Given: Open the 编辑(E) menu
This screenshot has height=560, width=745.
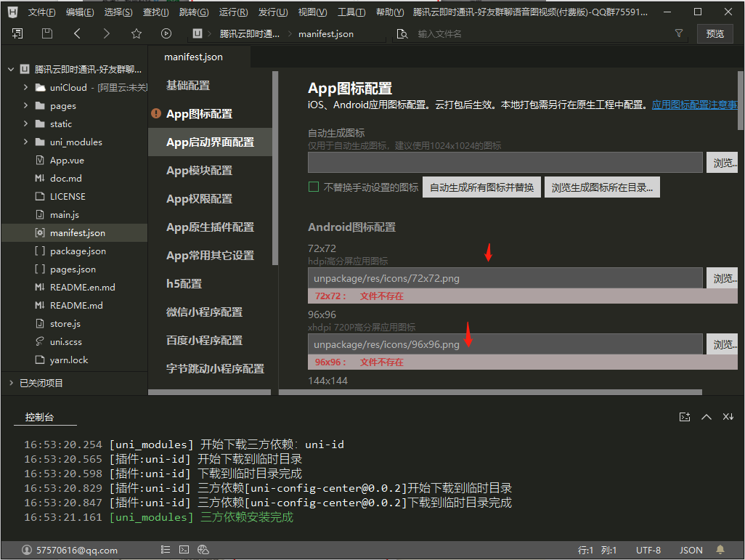Looking at the screenshot, I should [80, 12].
